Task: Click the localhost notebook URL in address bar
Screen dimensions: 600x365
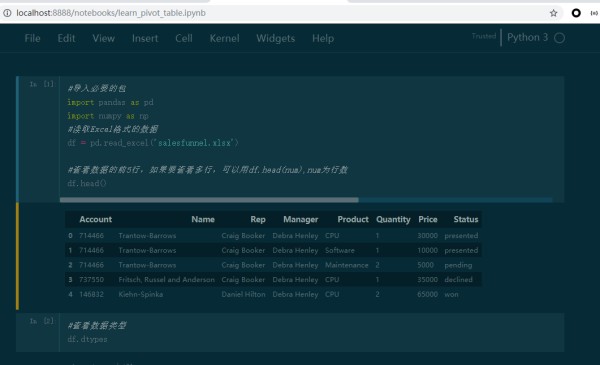Action: (x=111, y=13)
